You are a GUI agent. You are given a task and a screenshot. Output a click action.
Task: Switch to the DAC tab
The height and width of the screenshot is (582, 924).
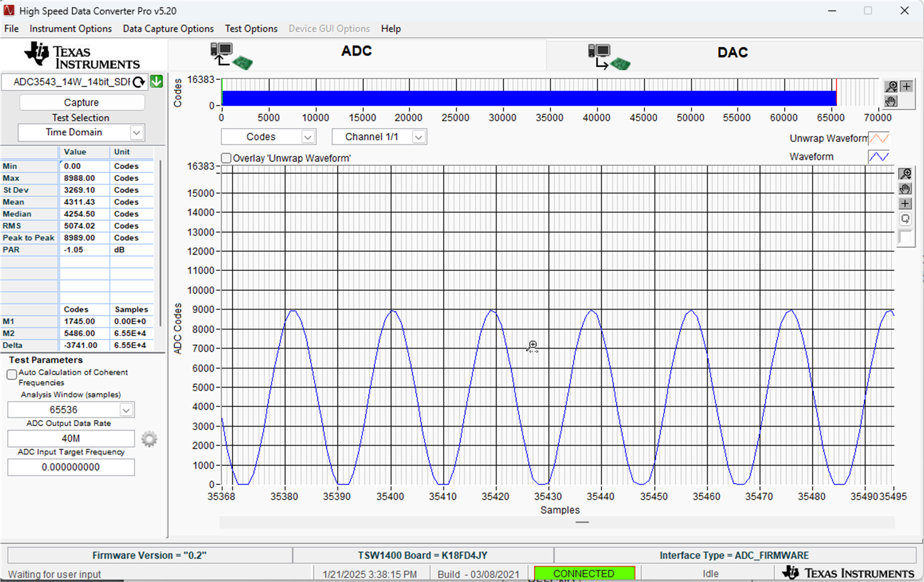click(x=732, y=52)
